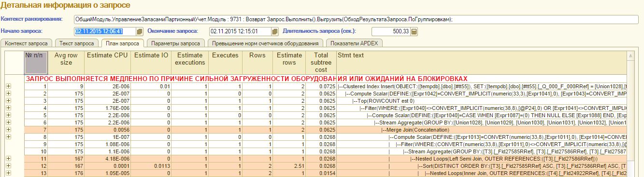Select Estimate rows cell 2.51

click(289, 165)
